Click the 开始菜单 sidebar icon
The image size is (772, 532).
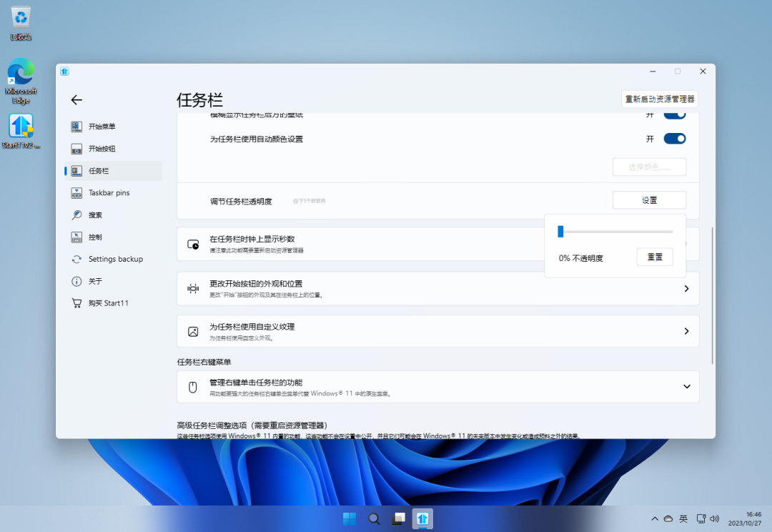(76, 127)
